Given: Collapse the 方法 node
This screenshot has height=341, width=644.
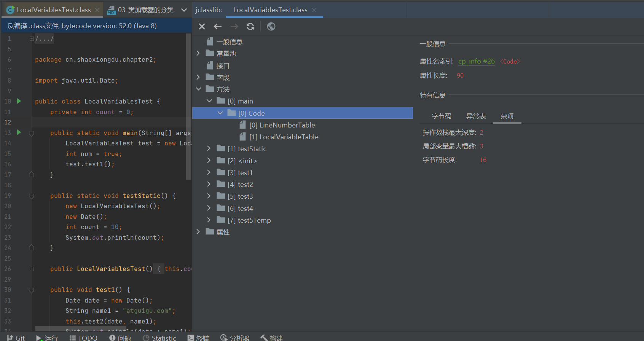Looking at the screenshot, I should (198, 89).
